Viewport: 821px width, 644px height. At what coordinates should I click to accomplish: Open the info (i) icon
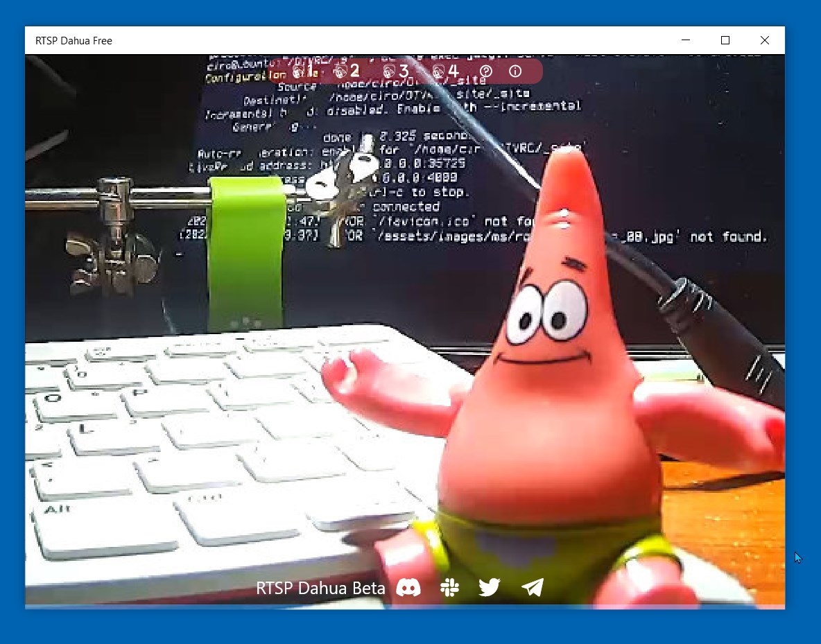(x=515, y=71)
